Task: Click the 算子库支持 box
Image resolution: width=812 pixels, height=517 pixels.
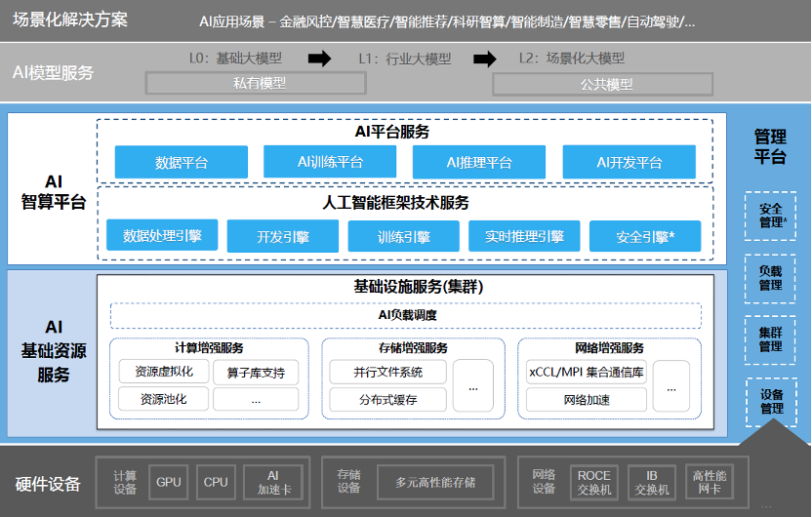Action: pos(256,373)
